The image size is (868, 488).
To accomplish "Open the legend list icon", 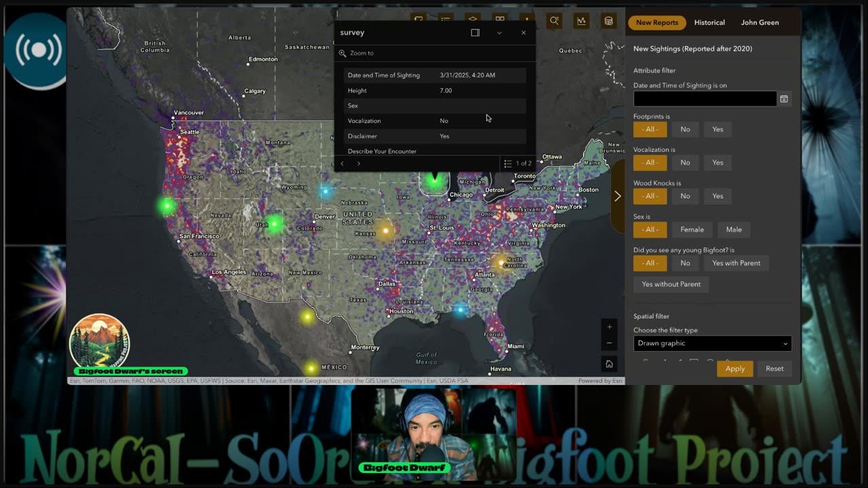I will point(446,20).
